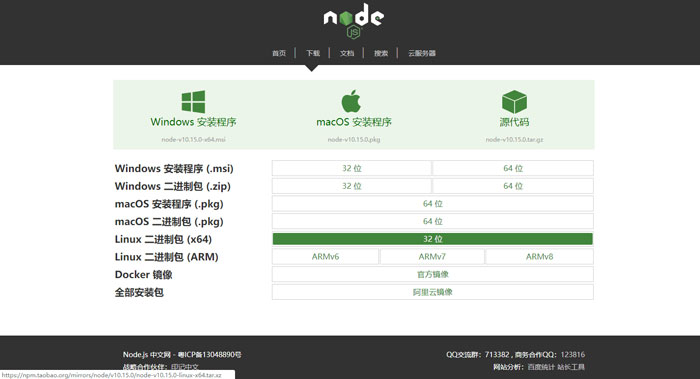Click 'Node.js 中文网' footer text
The height and width of the screenshot is (379, 700).
click(147, 354)
